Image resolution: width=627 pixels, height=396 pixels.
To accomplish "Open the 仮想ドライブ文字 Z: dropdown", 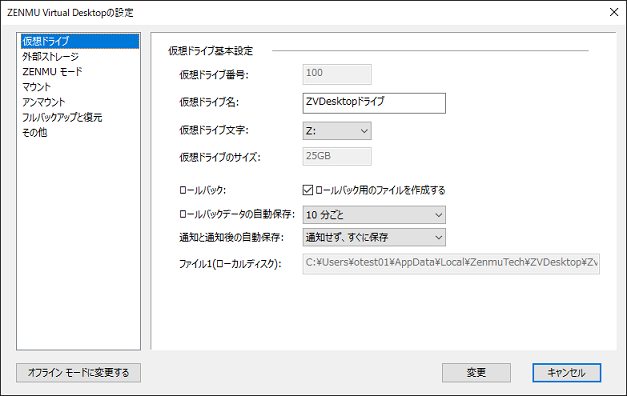I will click(x=337, y=131).
